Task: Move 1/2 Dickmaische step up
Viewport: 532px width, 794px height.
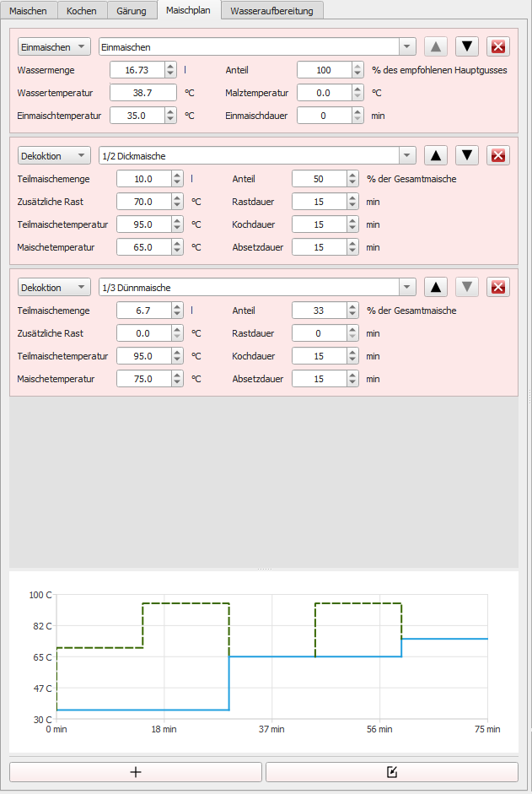Action: [x=435, y=155]
